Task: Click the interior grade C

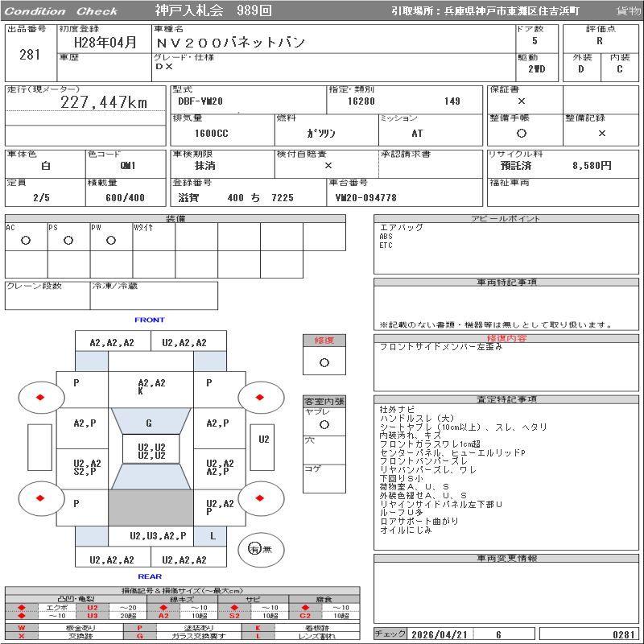Action: point(619,69)
